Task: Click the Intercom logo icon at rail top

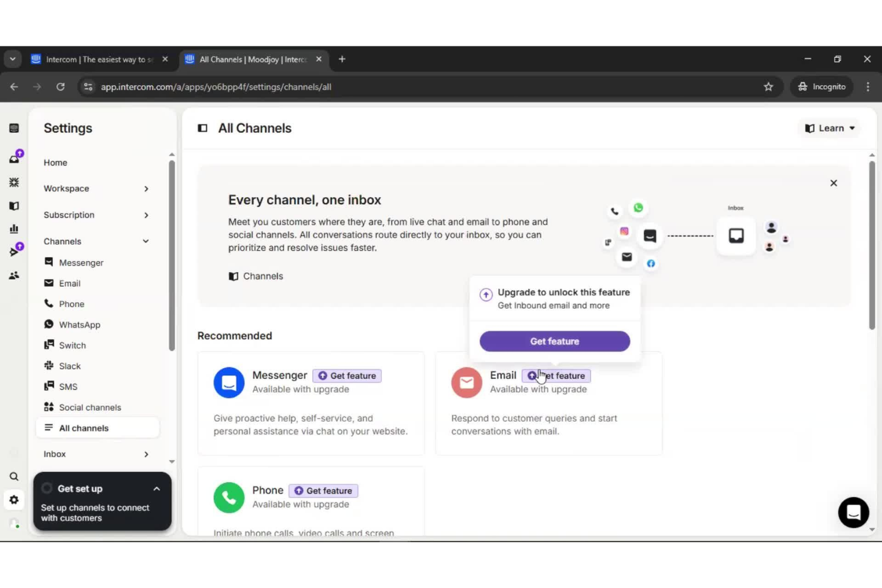Action: (14, 128)
